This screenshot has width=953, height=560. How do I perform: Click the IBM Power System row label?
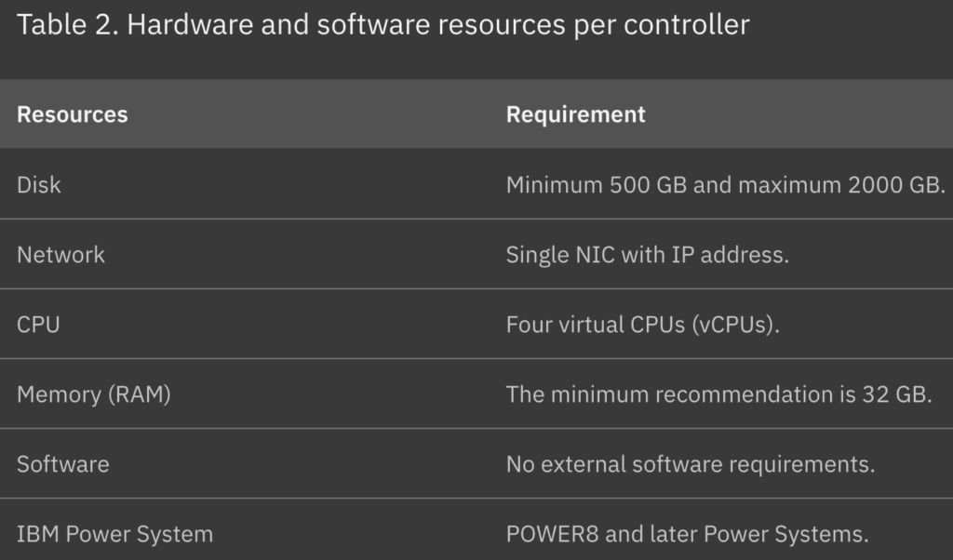114,534
